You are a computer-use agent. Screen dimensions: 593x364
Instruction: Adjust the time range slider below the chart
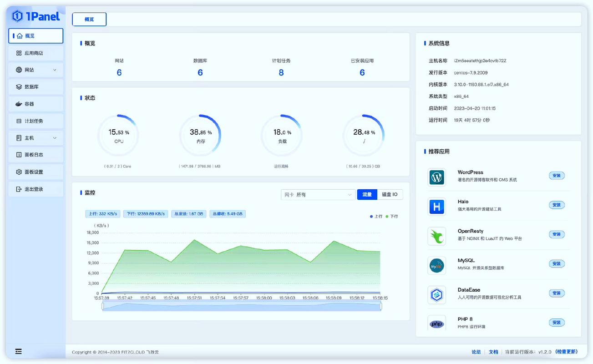point(241,306)
